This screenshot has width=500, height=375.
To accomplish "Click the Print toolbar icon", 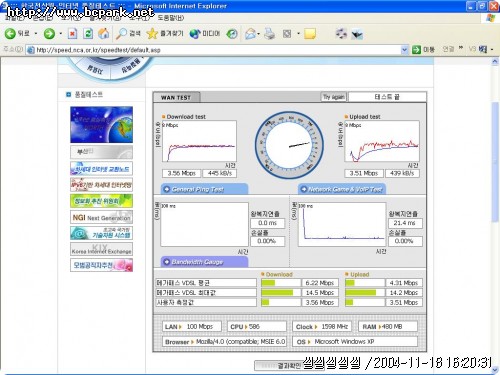I will pyautogui.click(x=269, y=34).
